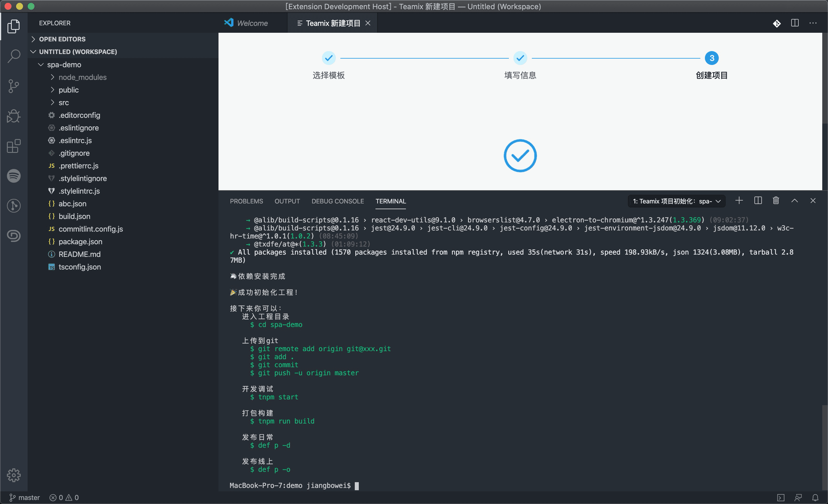This screenshot has width=828, height=504.
Task: Open the Search view in activity bar
Action: coord(14,56)
